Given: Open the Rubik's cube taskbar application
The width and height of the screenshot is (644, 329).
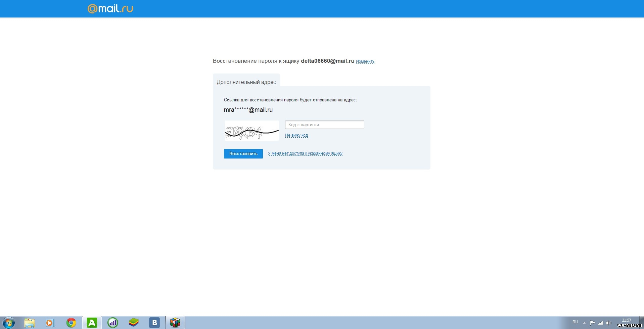Looking at the screenshot, I should point(175,323).
